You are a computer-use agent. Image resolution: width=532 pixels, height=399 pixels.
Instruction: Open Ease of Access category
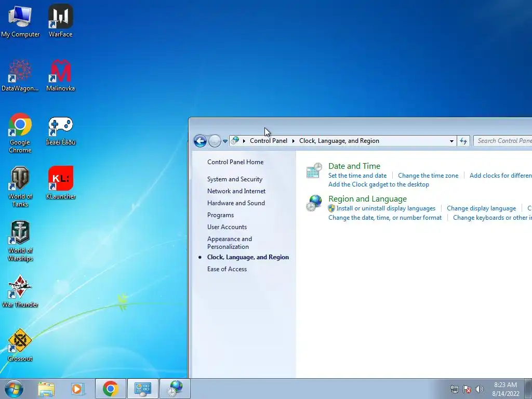coord(227,269)
